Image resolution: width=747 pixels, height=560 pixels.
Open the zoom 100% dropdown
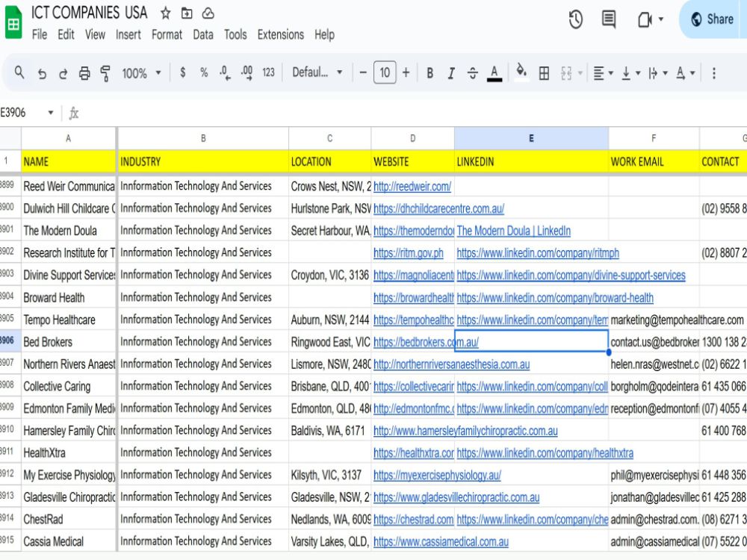point(141,73)
